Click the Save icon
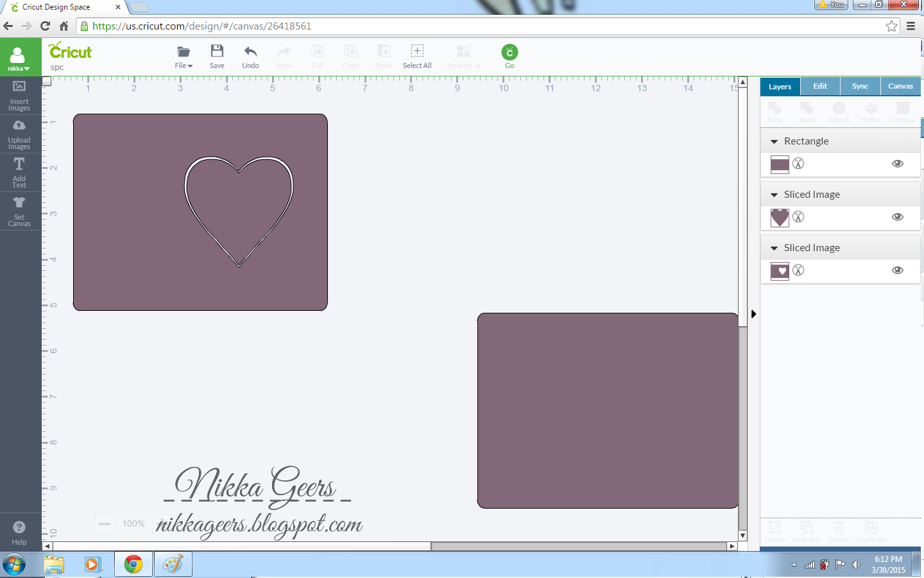924x578 pixels. coord(217,57)
